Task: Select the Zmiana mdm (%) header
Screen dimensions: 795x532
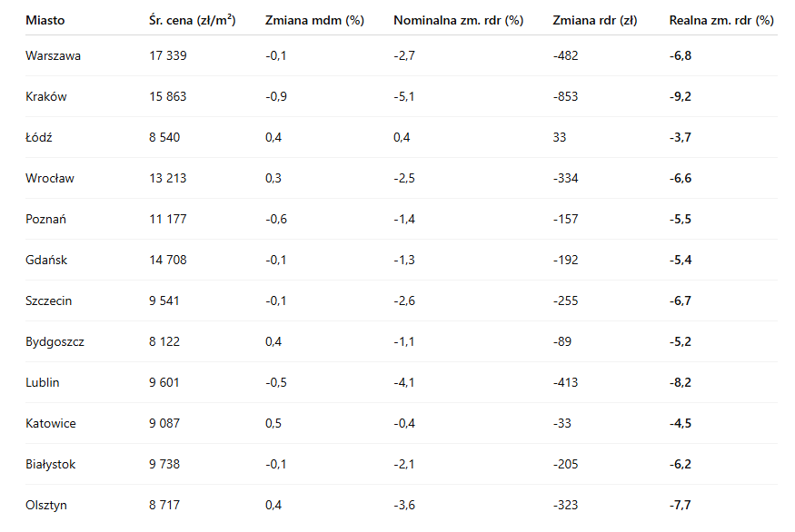Action: [x=314, y=20]
